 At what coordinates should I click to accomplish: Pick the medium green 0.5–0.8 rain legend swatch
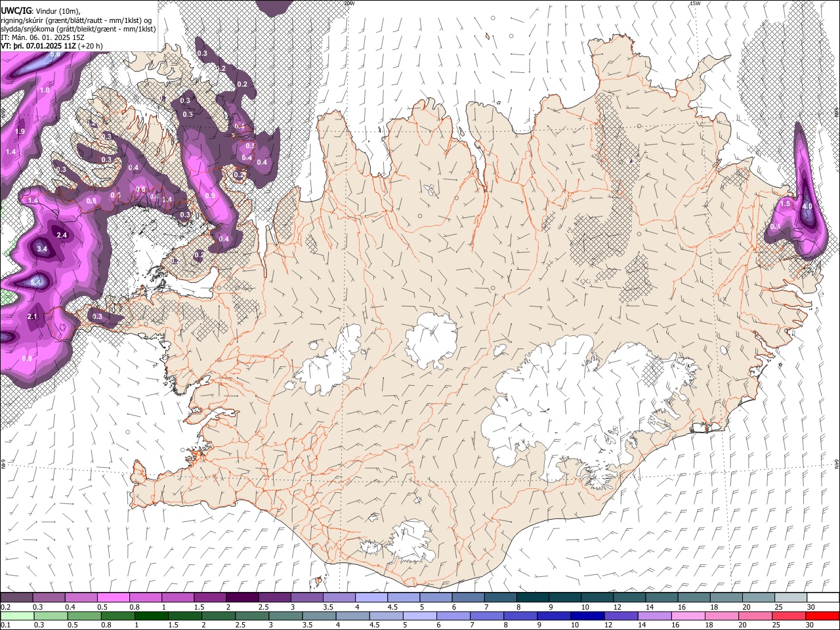pyautogui.click(x=84, y=616)
